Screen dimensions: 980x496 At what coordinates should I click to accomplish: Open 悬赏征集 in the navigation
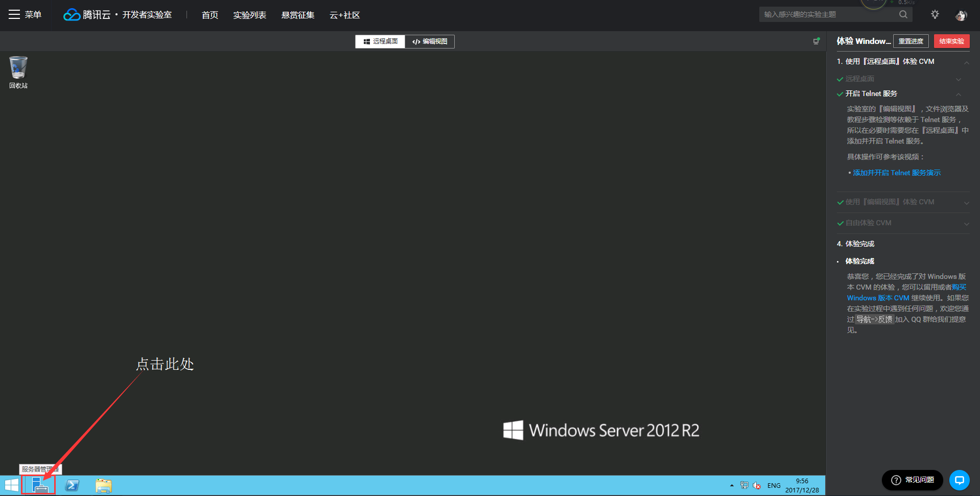[x=298, y=15]
